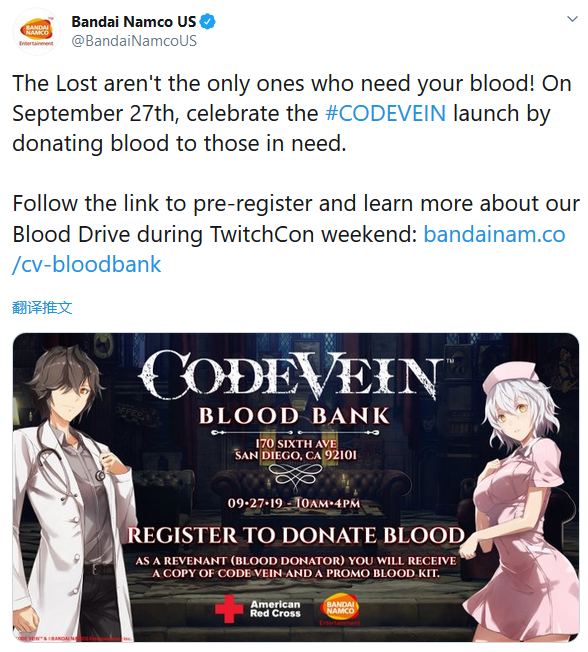Open the #CODEVEIN hashtag
The image size is (588, 652).
(x=385, y=114)
